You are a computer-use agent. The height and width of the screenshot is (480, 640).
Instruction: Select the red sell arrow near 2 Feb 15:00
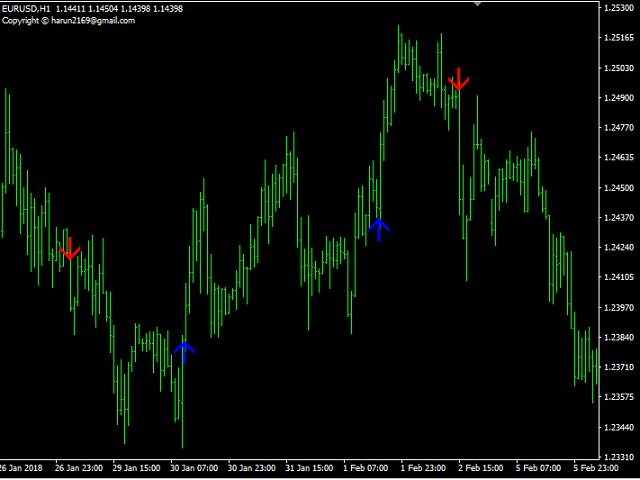pyautogui.click(x=459, y=79)
